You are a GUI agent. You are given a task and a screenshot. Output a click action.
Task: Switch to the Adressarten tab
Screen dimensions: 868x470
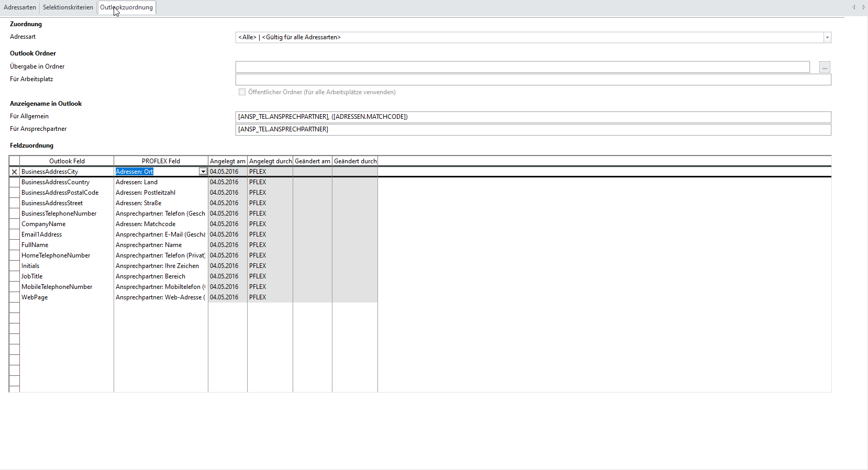(20, 7)
